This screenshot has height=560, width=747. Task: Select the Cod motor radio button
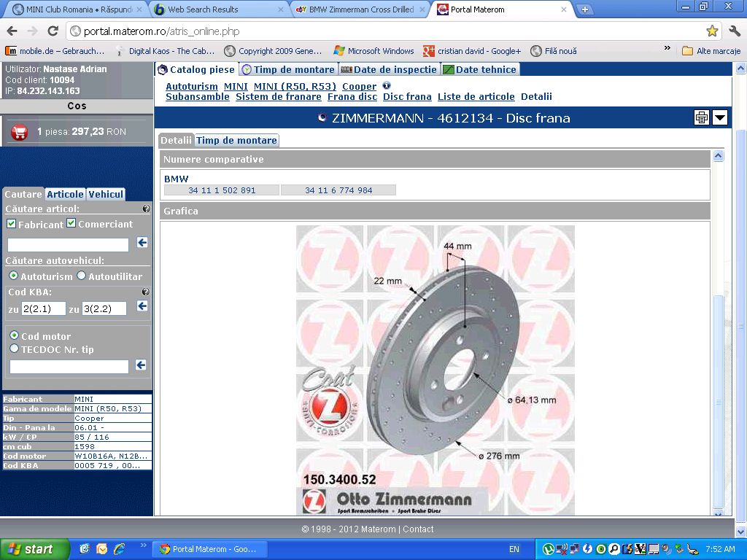[x=15, y=335]
